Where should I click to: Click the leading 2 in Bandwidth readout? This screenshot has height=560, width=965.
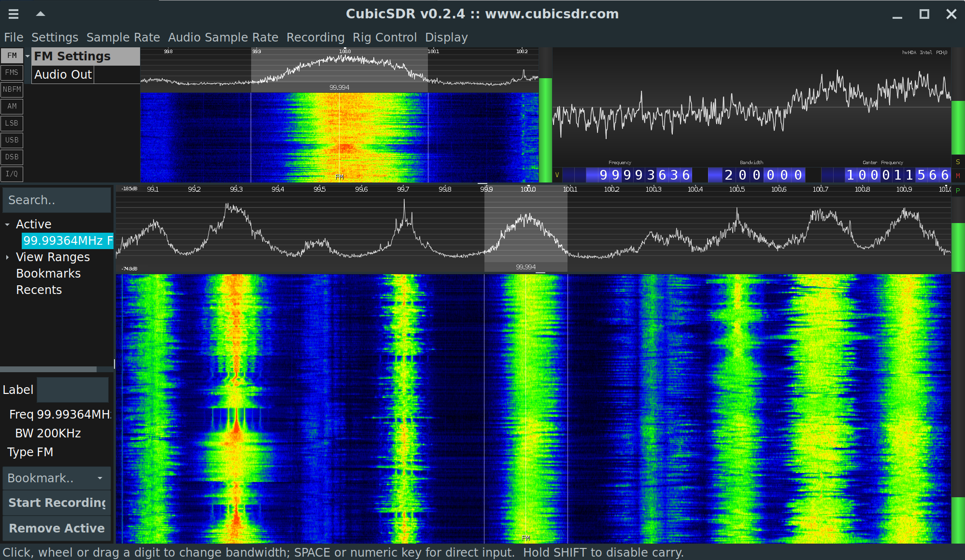point(729,175)
